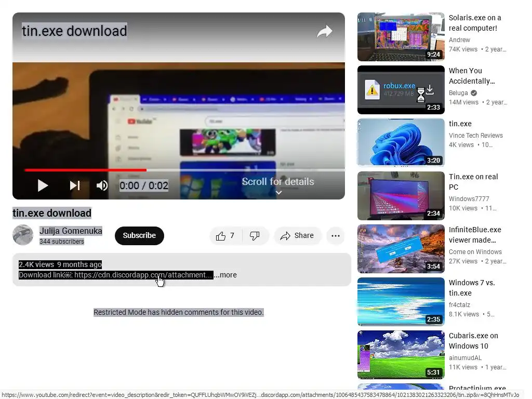Open InfiniteBlue.exe viewer made title
The image size is (532, 399).
(475, 234)
